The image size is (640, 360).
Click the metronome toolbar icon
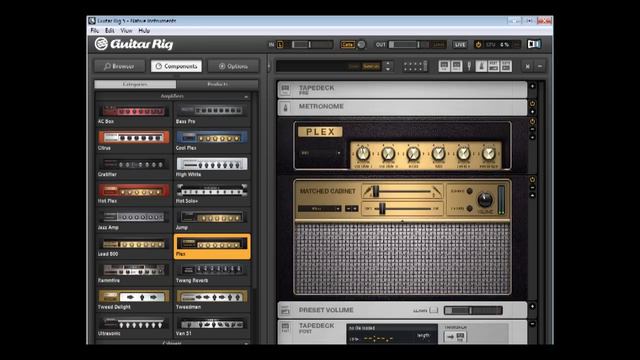pyautogui.click(x=481, y=66)
